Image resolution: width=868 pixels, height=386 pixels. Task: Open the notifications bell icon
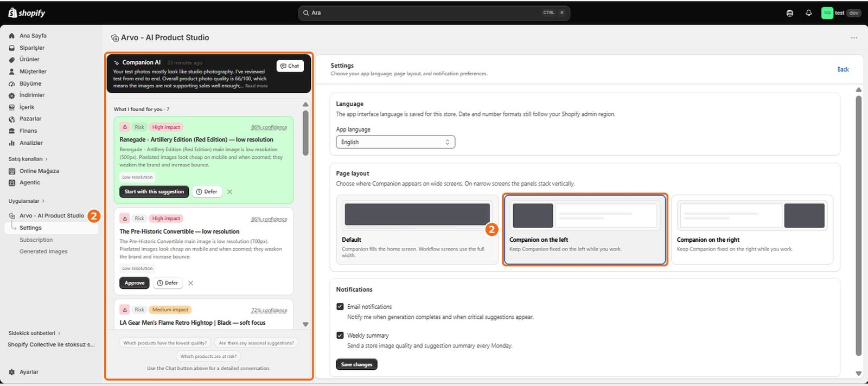click(808, 13)
